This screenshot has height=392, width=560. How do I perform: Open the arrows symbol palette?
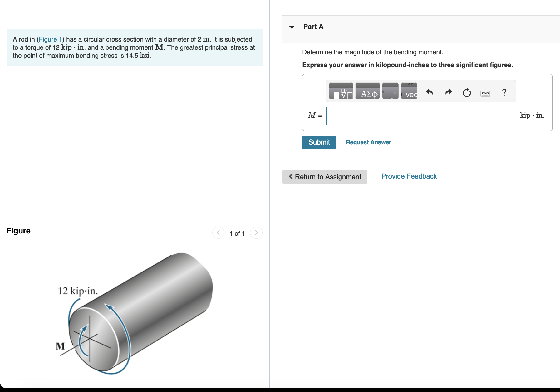coord(390,94)
